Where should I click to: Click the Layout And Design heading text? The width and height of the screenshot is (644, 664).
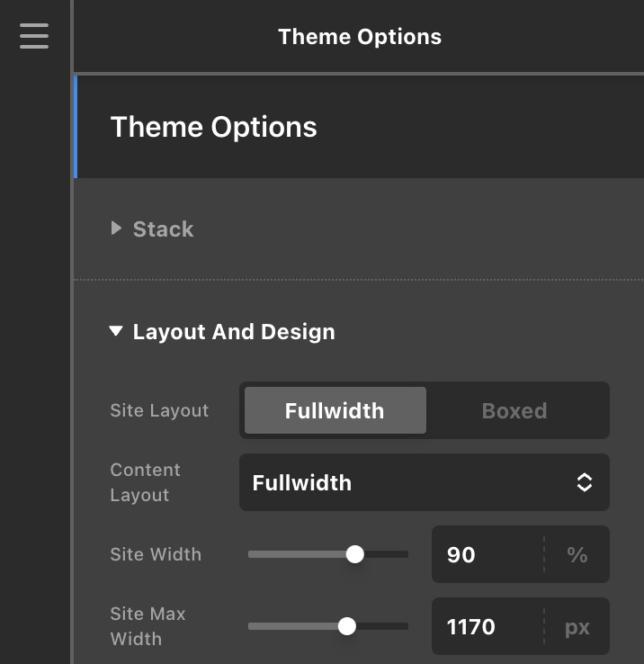[234, 331]
